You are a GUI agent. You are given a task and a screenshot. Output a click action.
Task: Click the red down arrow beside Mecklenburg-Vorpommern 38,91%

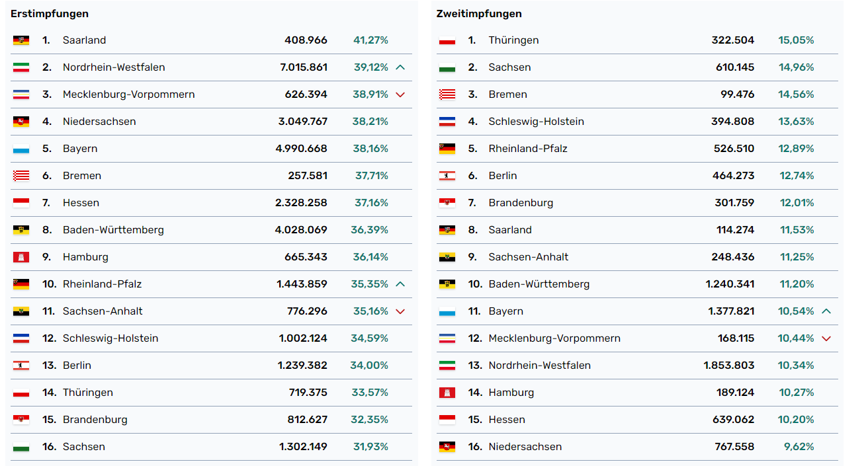point(400,95)
